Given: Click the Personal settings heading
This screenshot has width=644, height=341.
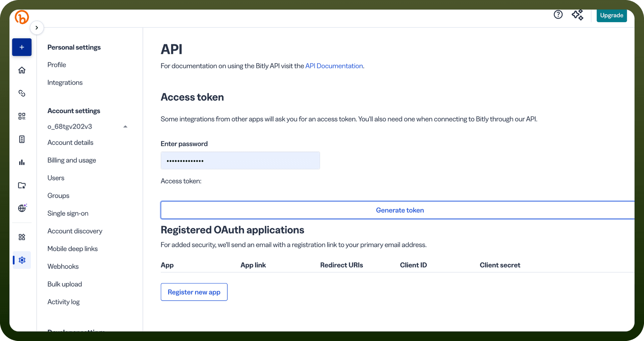Looking at the screenshot, I should pyautogui.click(x=74, y=47).
